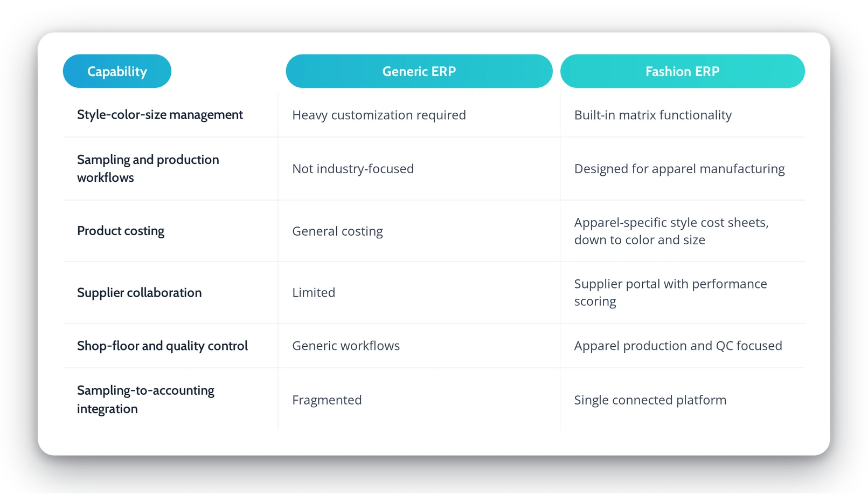
Task: Click Shop-floor and quality control label
Action: (x=162, y=346)
